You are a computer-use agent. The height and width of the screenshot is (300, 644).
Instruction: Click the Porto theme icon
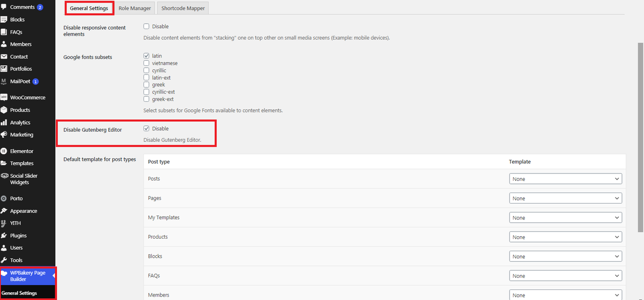click(4, 198)
